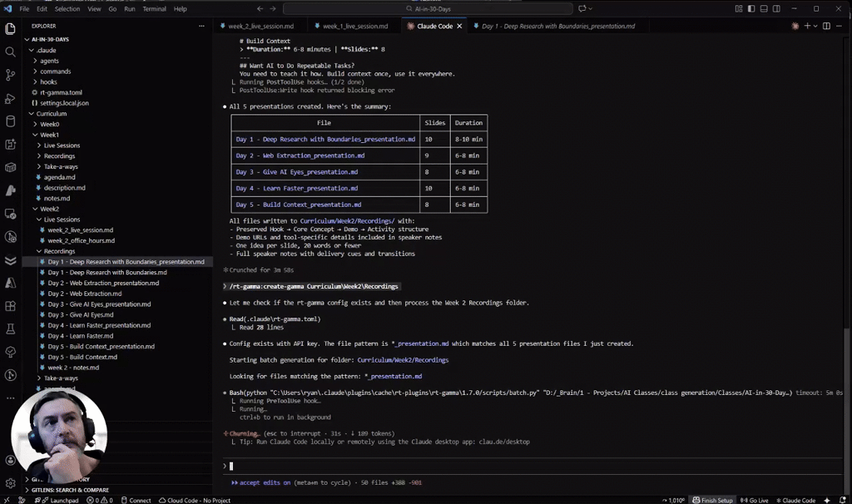
Task: Collapse the AI-IN-30-DAYS root folder
Action: [27, 40]
